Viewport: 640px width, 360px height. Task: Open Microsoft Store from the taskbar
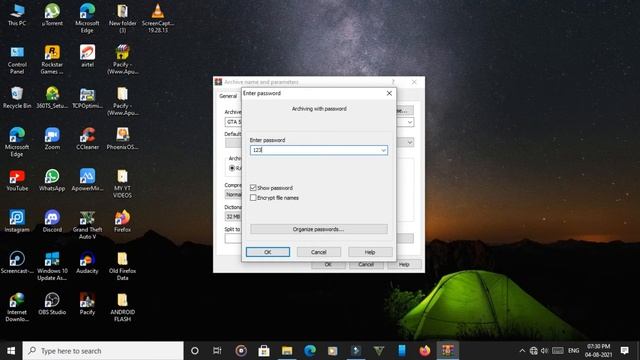point(264,351)
